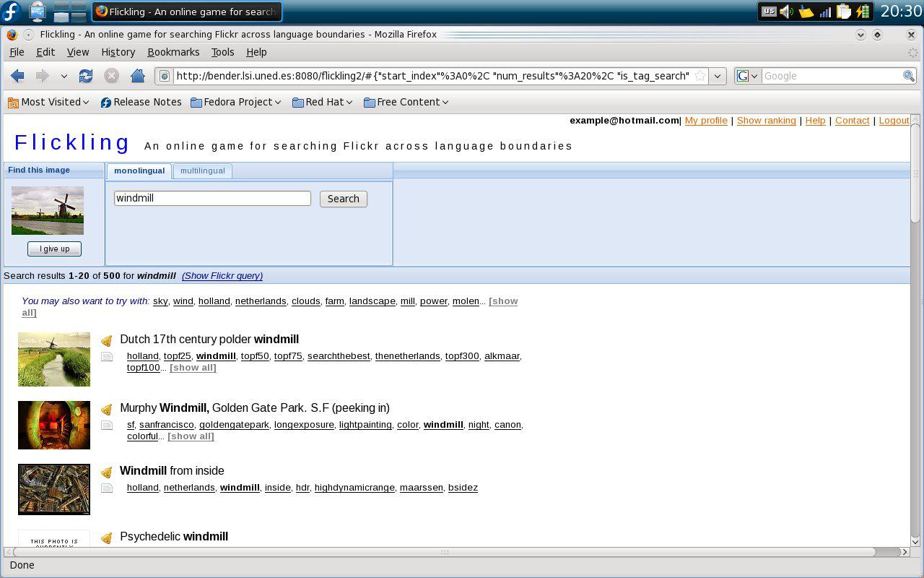The height and width of the screenshot is (578, 924).
Task: Click the Forward arrow navigation button
Action: click(43, 76)
